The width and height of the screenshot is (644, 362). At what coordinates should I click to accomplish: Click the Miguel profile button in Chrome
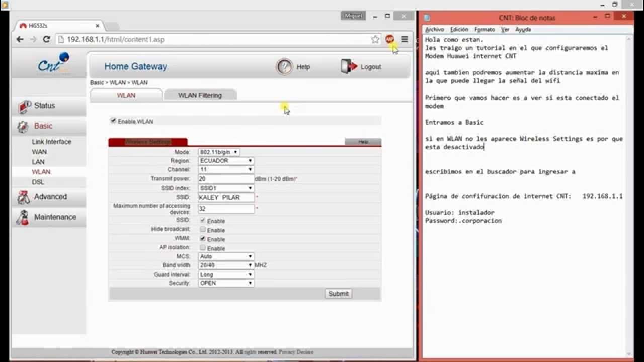(x=353, y=16)
